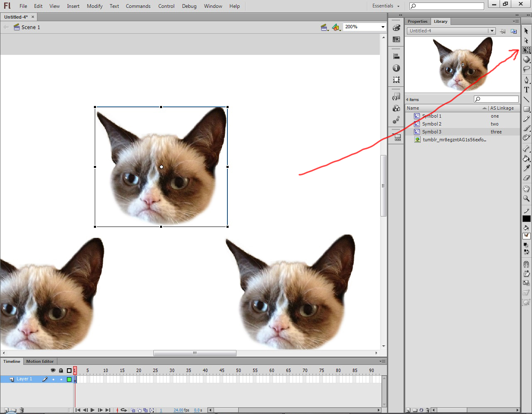This screenshot has width=532, height=414.
Task: Select the Line tool
Action: pos(527,99)
